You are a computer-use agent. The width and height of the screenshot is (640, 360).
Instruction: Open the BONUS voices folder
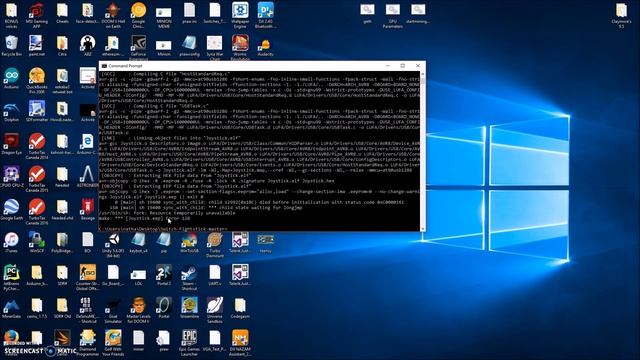11,16
